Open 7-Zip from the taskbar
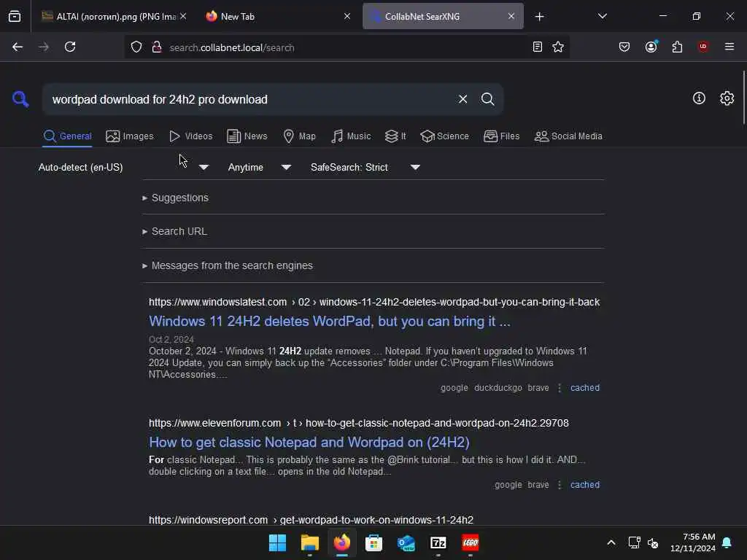The image size is (747, 560). [438, 542]
